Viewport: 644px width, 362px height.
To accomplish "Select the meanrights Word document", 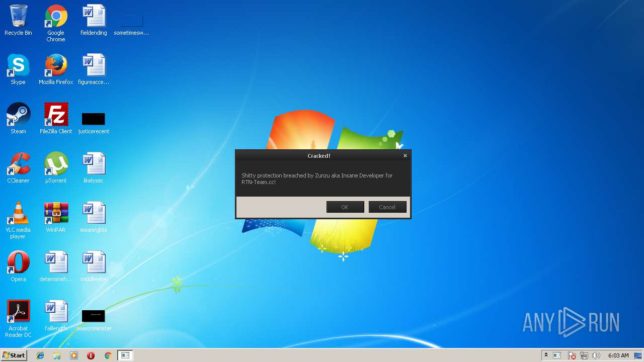I will tap(94, 218).
